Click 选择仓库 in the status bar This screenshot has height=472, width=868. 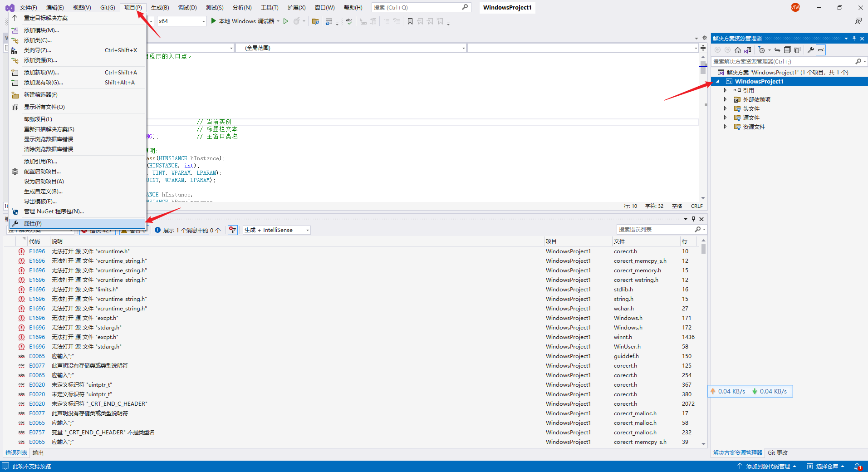point(826,466)
